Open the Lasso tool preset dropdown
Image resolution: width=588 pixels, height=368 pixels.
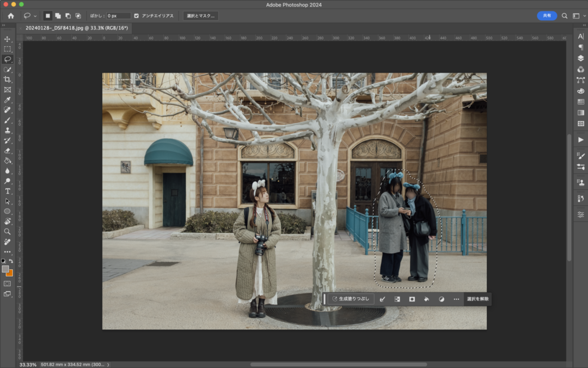(35, 16)
